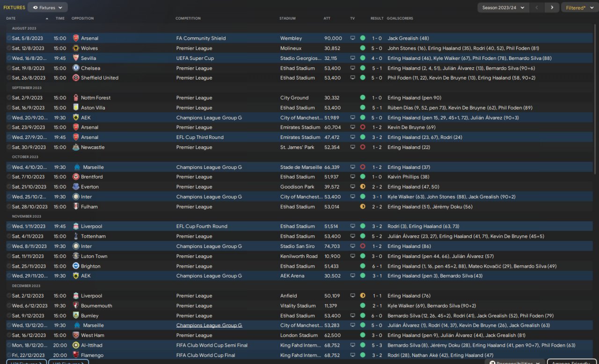This screenshot has width=599, height=364.
Task: Click the green win indicator in the Wolves row
Action: [363, 48]
